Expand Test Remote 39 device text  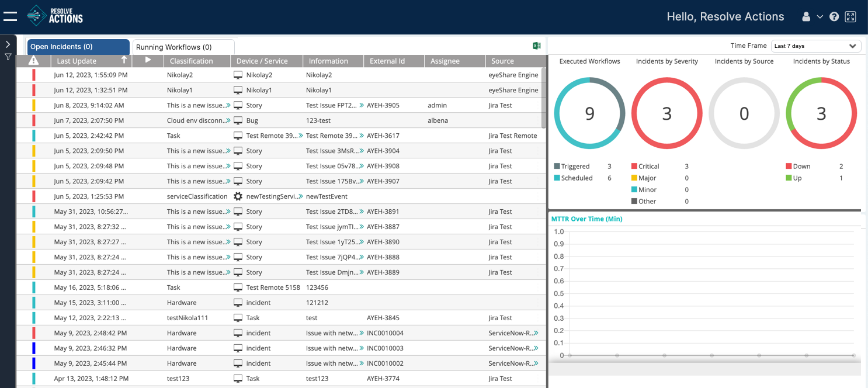tap(301, 136)
